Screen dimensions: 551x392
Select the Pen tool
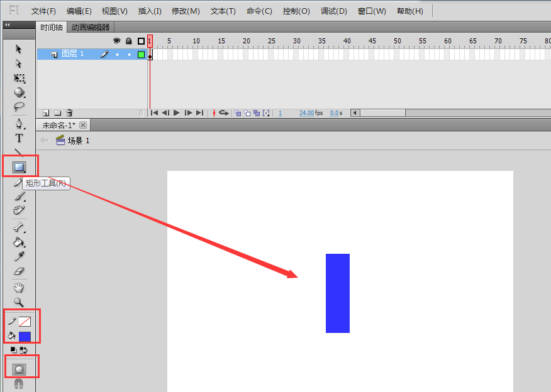(19, 124)
